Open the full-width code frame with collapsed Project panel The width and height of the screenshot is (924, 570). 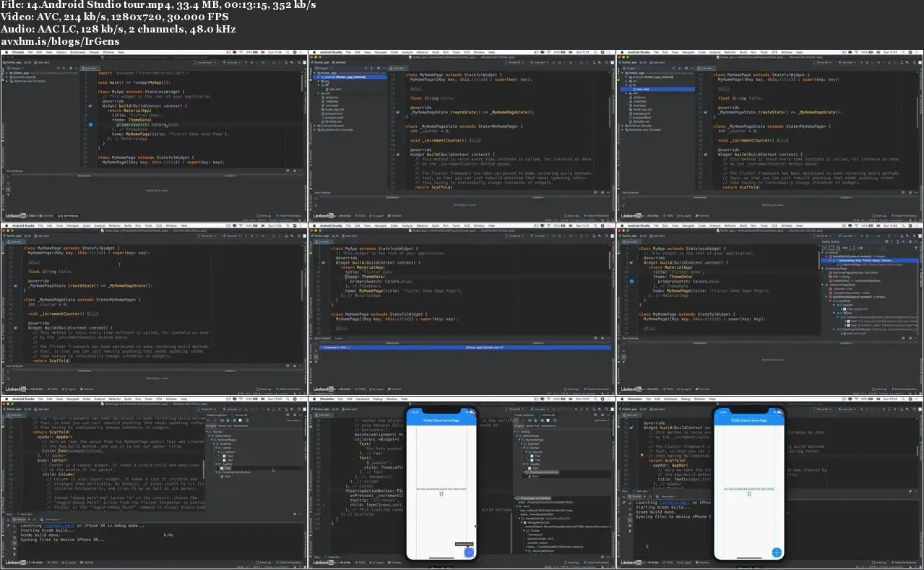point(155,308)
